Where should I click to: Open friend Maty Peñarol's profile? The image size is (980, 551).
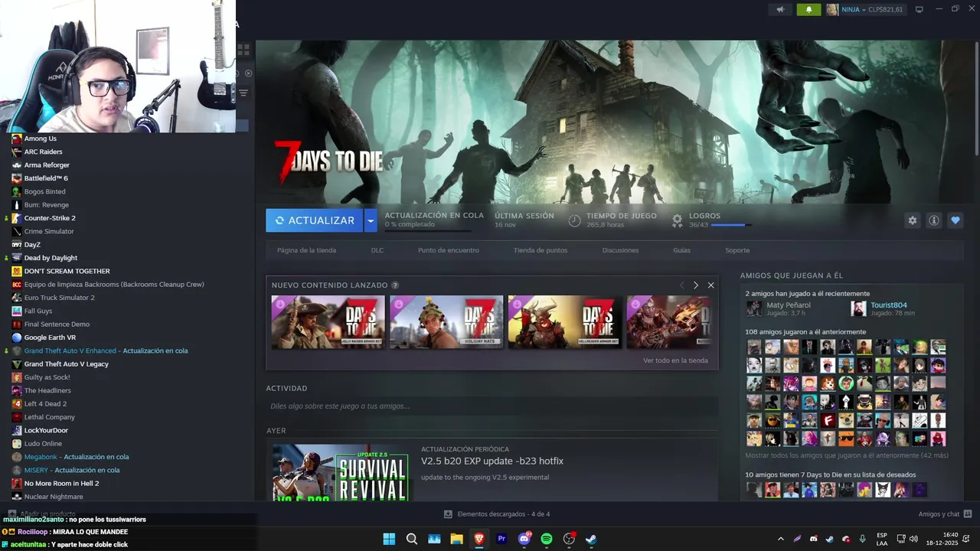pos(789,305)
